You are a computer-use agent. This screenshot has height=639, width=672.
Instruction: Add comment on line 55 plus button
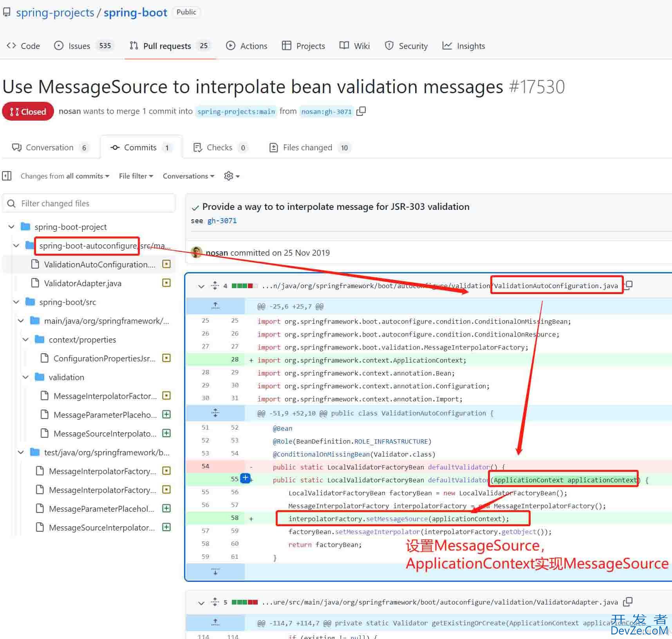pos(245,478)
